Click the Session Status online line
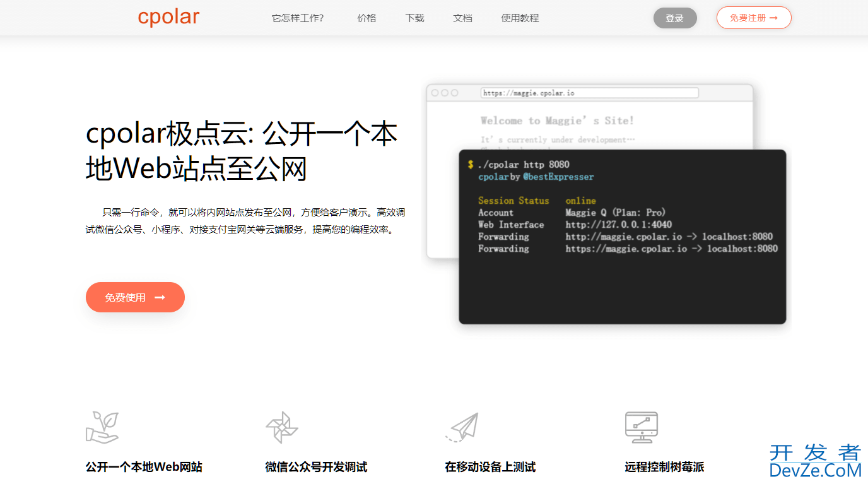Viewport: 868px width, 484px height. click(x=537, y=201)
